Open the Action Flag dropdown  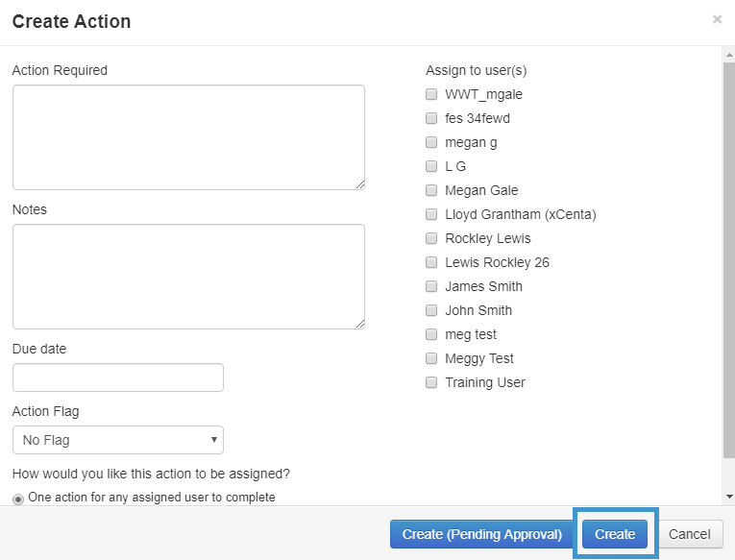117,440
